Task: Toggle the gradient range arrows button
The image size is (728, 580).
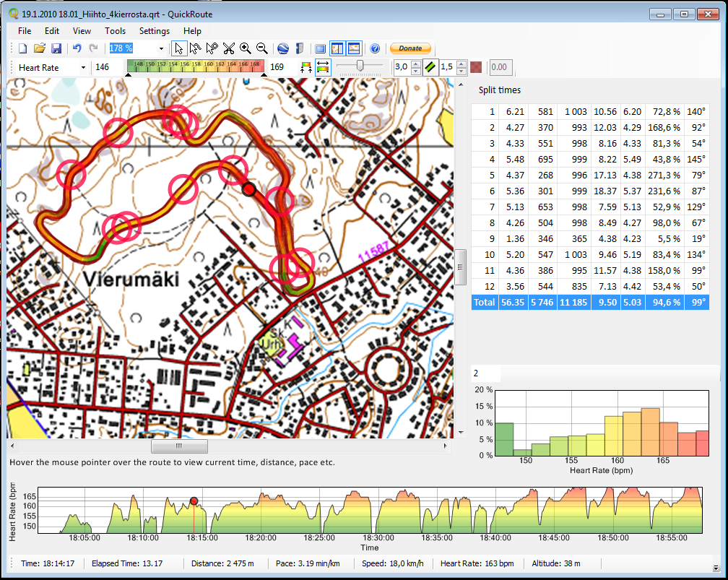Action: [x=323, y=67]
